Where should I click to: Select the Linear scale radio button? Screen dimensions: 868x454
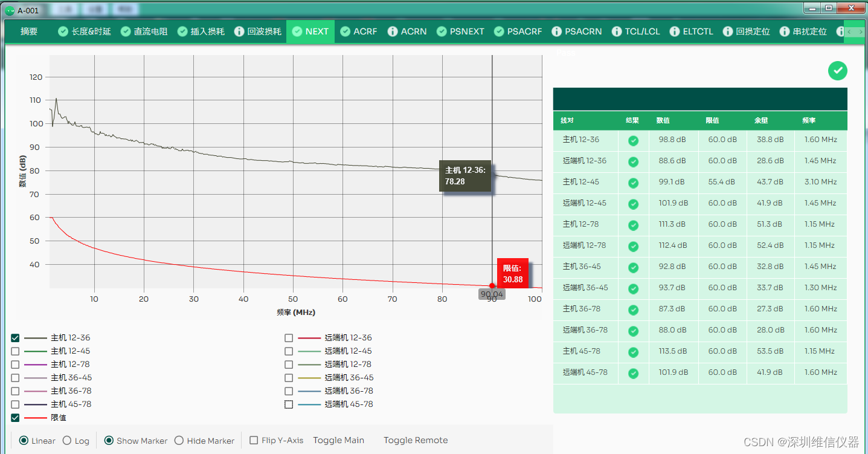[x=24, y=441]
